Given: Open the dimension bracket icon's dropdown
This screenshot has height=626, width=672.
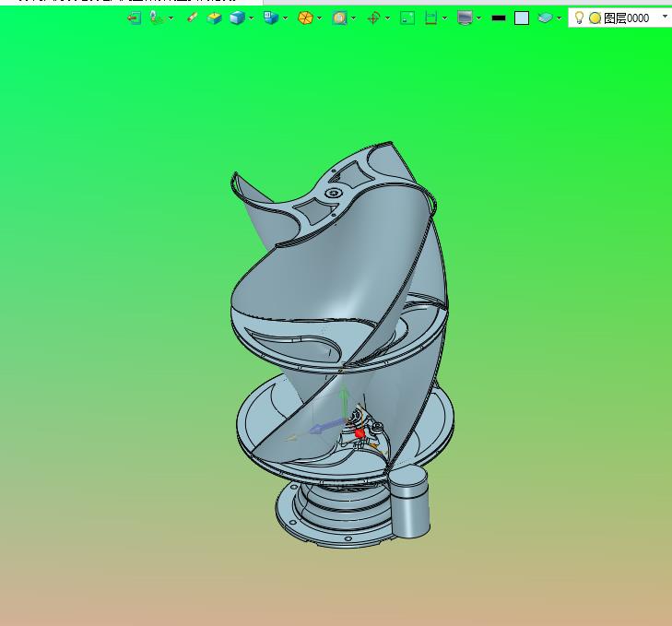Looking at the screenshot, I should pos(445,18).
